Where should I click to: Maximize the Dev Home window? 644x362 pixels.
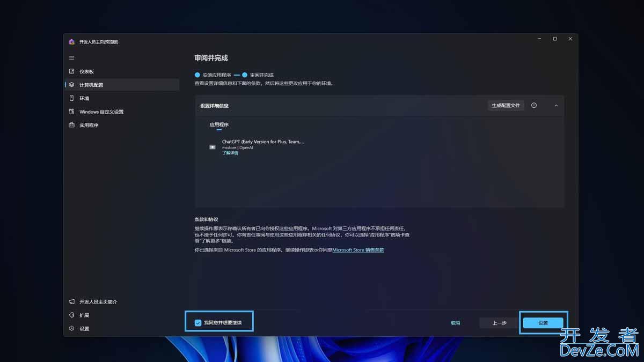click(x=555, y=39)
